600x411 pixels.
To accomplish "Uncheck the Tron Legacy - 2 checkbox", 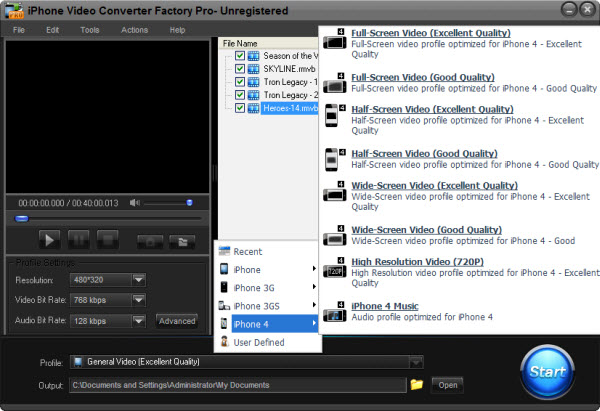I will tap(240, 95).
